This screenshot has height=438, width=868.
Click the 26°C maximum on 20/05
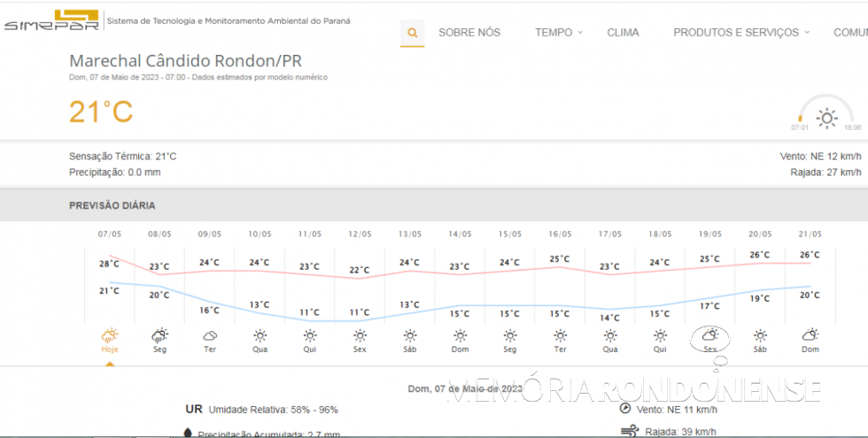pos(760,255)
